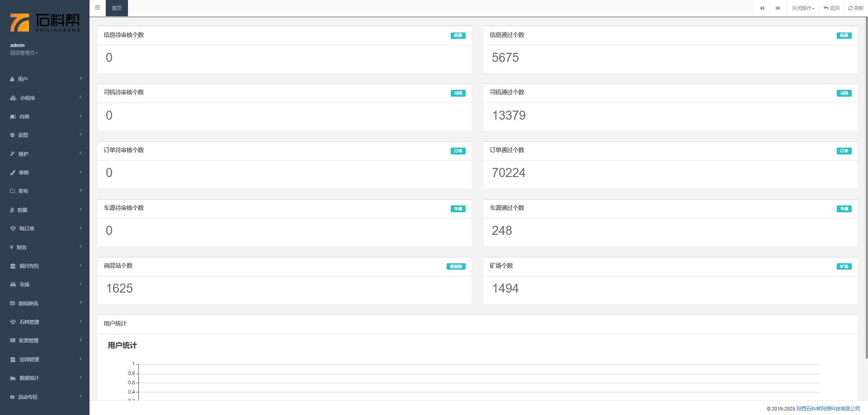Click the 发布 folder icon in sidebar
868x415 pixels.
click(x=13, y=191)
